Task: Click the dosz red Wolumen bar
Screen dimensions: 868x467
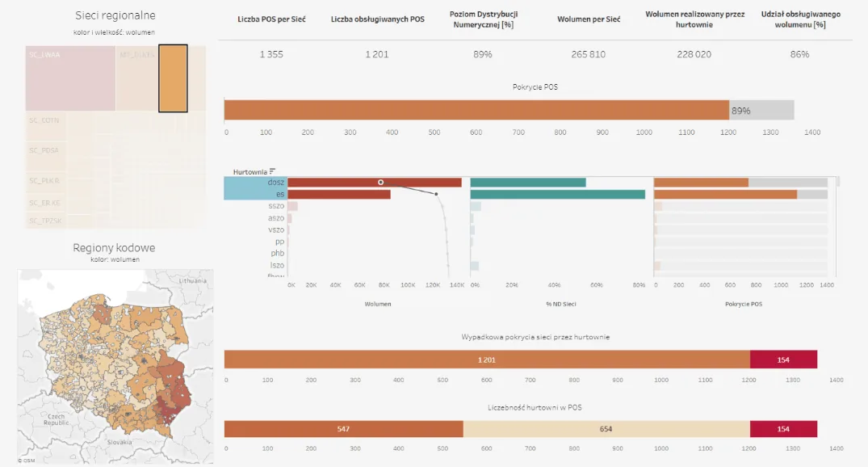Action: point(375,183)
